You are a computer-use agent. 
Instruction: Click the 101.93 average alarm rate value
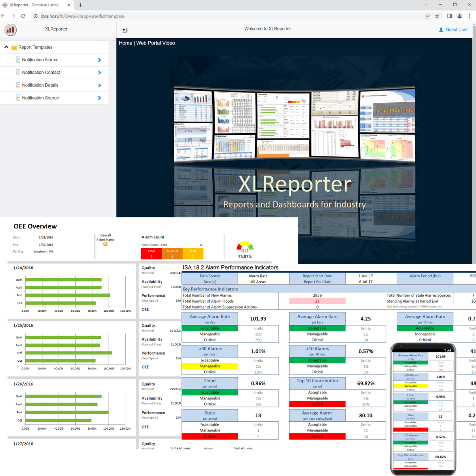(x=258, y=319)
